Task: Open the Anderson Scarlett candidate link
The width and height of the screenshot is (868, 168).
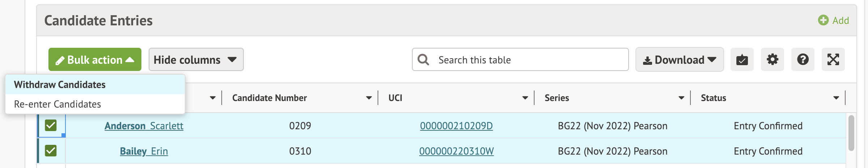Action: pos(144,126)
